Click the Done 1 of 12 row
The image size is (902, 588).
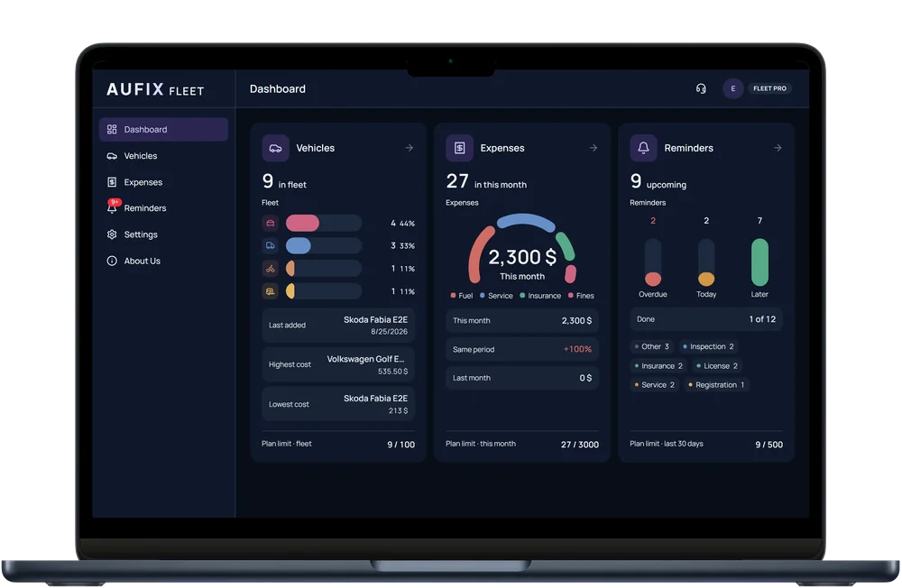click(x=706, y=319)
